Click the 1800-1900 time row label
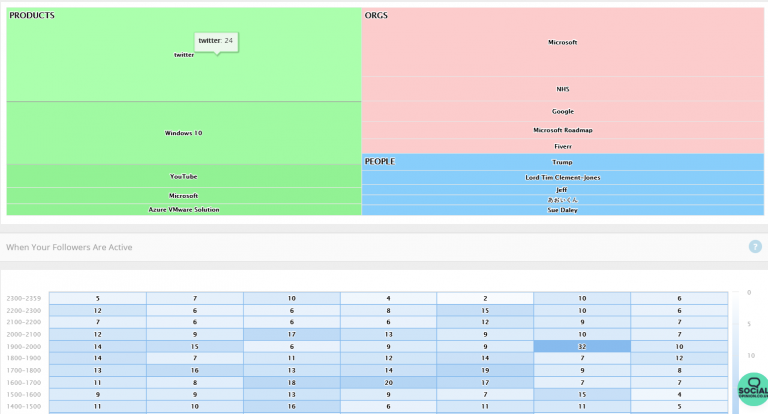The width and height of the screenshot is (768, 414). click(24, 358)
